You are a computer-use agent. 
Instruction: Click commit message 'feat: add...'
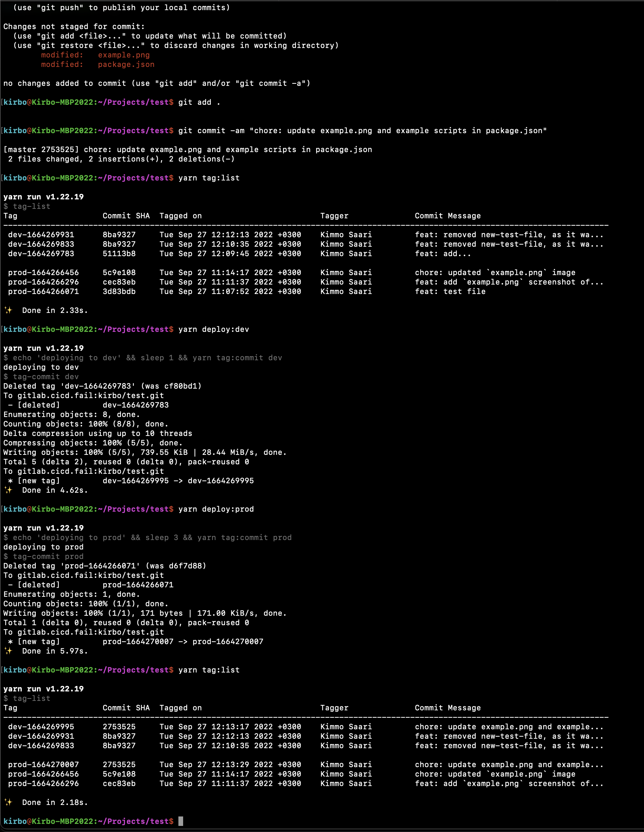(443, 254)
